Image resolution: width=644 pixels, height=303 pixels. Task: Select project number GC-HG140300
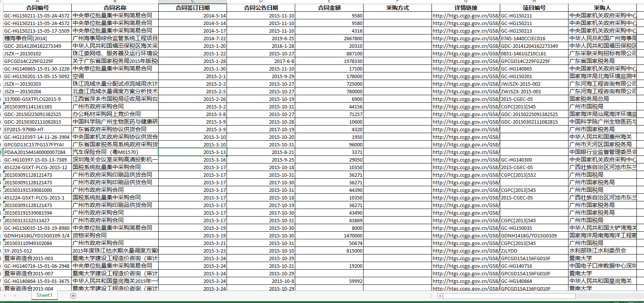click(534, 160)
